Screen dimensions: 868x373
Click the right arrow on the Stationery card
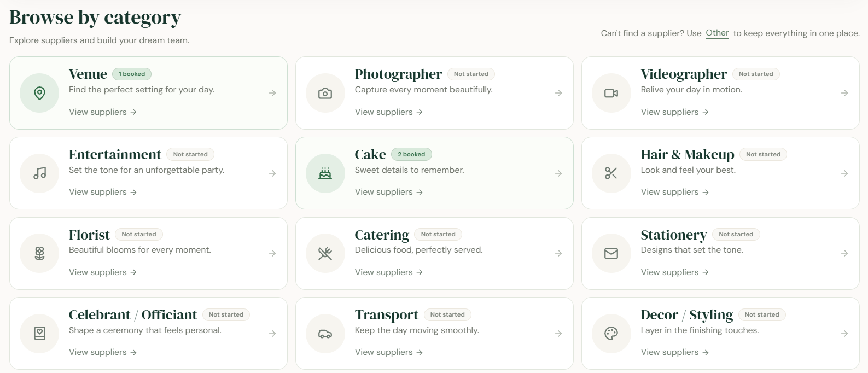click(844, 253)
